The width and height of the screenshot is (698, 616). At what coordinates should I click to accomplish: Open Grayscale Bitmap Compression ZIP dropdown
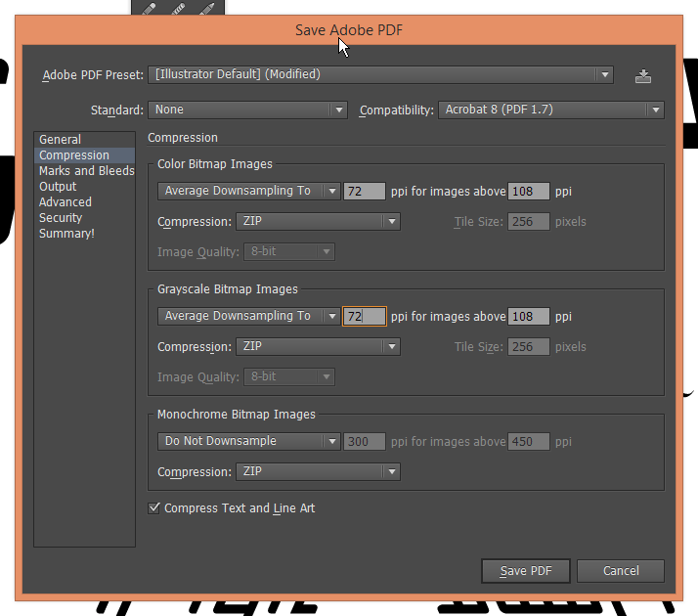318,346
